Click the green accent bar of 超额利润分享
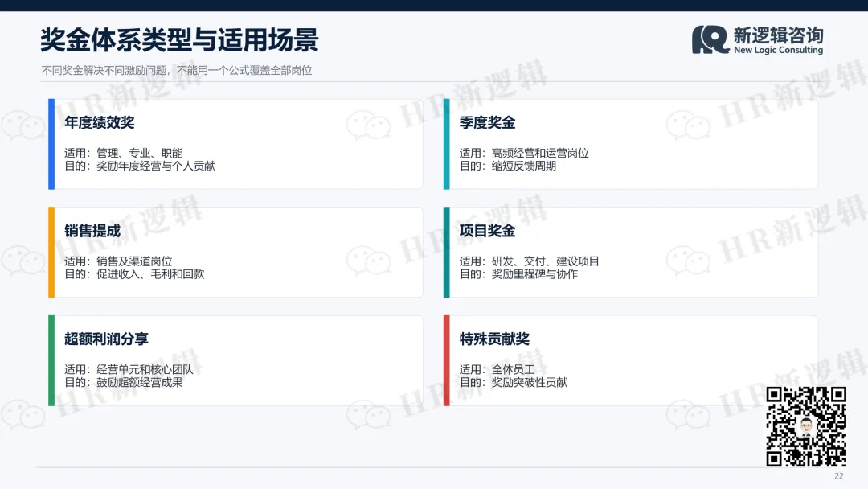This screenshot has width=868, height=489. click(x=51, y=360)
